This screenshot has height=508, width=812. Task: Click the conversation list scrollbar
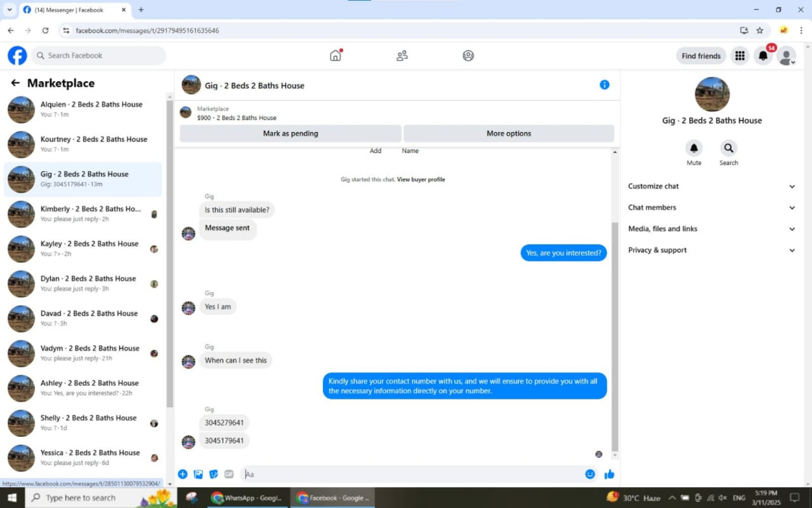click(169, 254)
